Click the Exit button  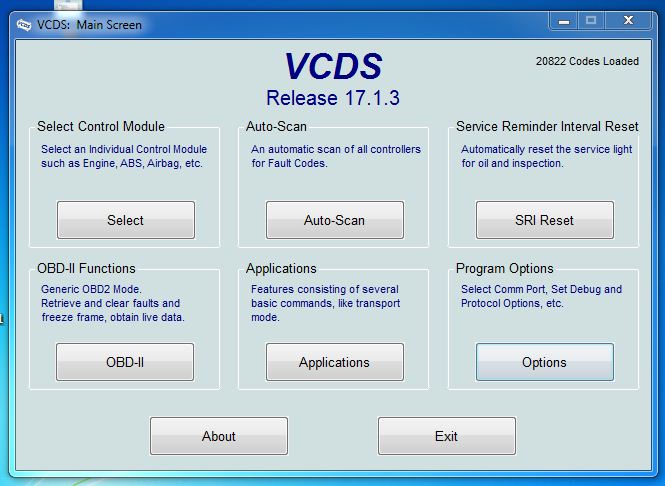coord(447,436)
